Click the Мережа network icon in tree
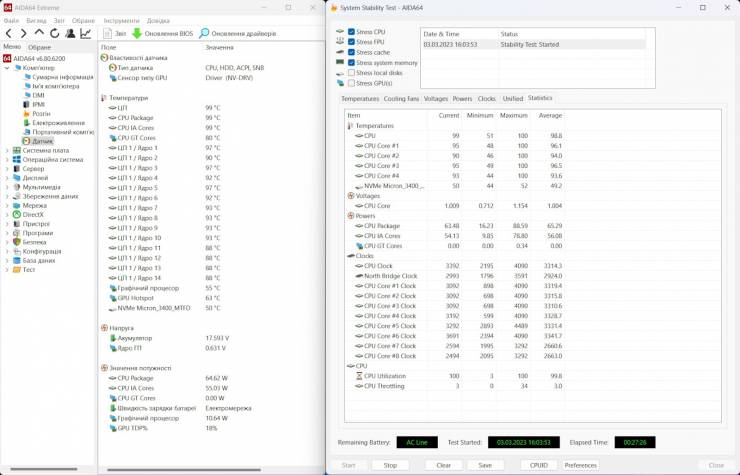740x475 pixels. 17,205
